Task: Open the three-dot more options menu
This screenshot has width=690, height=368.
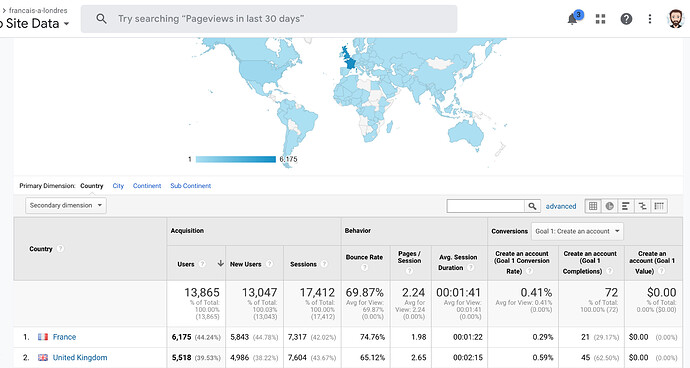Action: point(650,19)
